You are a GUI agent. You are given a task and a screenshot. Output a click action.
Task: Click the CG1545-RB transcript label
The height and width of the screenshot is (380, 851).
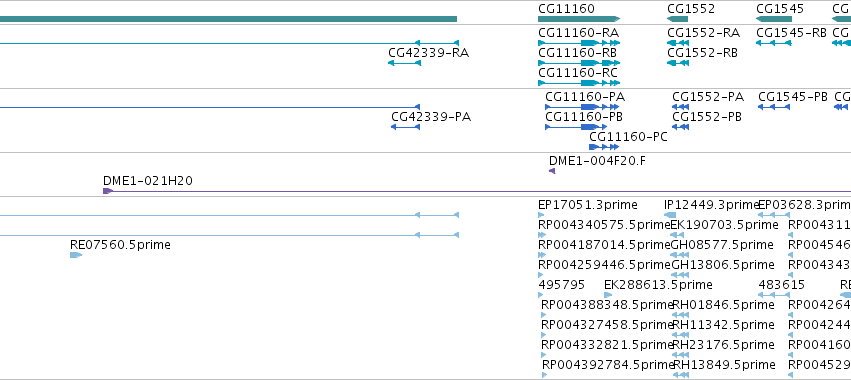tap(791, 33)
